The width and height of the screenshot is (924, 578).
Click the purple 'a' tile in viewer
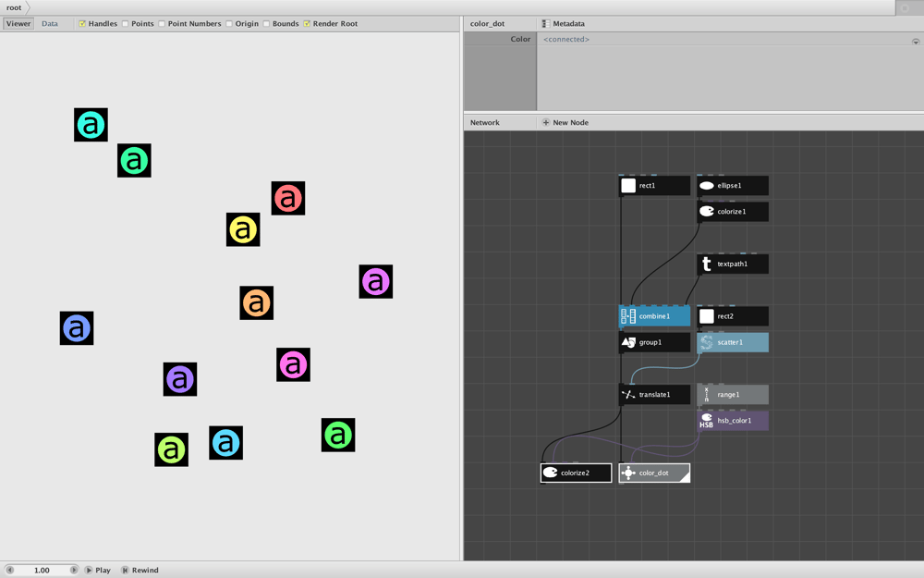pyautogui.click(x=180, y=379)
